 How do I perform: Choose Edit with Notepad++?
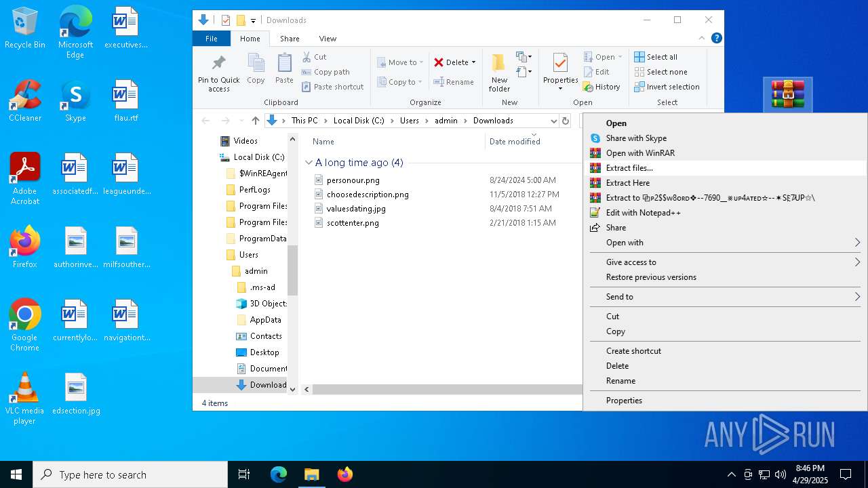click(x=725, y=213)
